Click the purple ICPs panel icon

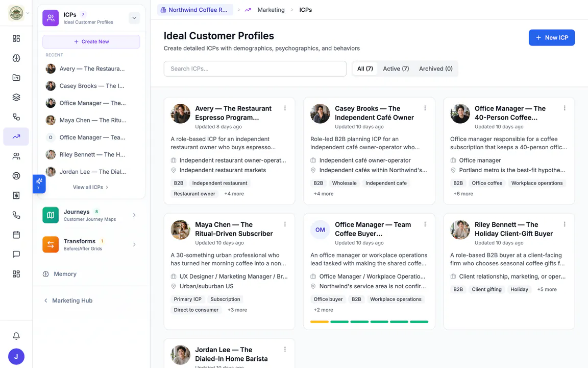point(51,18)
